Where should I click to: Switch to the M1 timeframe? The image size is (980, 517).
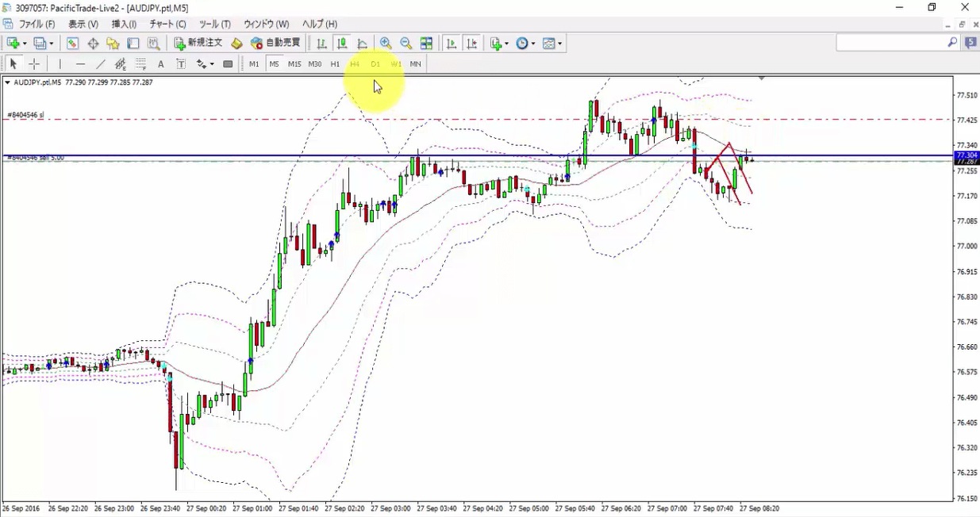254,63
